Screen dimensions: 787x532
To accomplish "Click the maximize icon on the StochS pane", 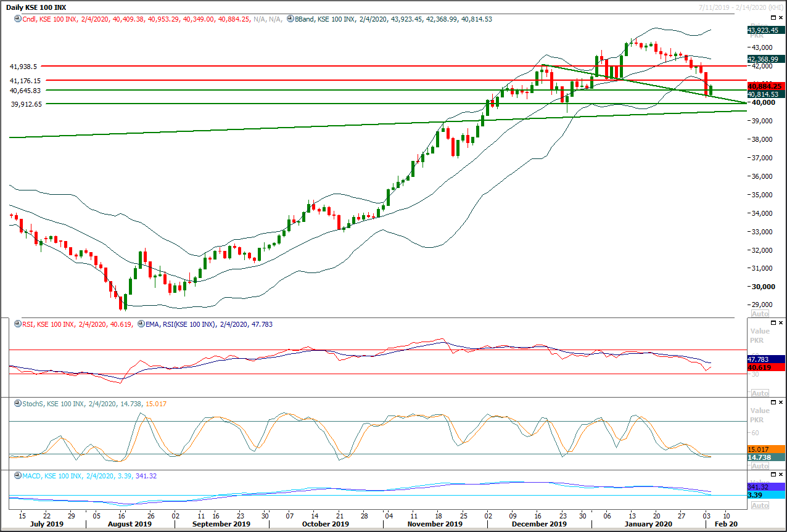I will click(773, 401).
